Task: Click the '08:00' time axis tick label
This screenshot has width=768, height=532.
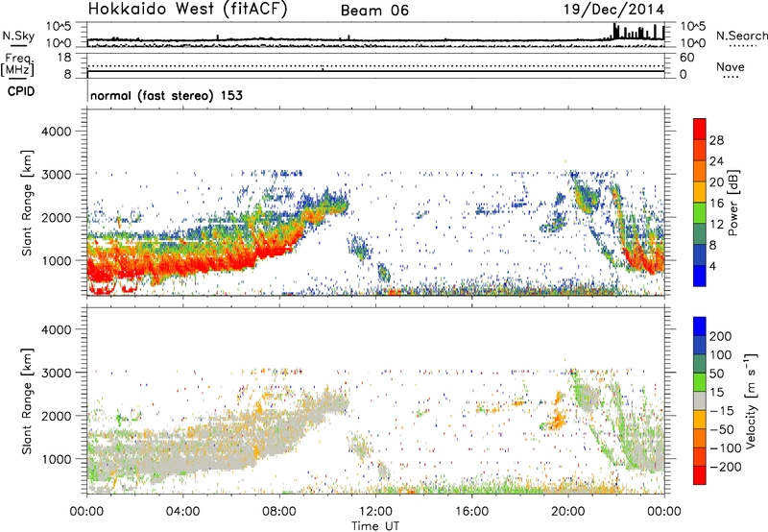Action: [279, 512]
